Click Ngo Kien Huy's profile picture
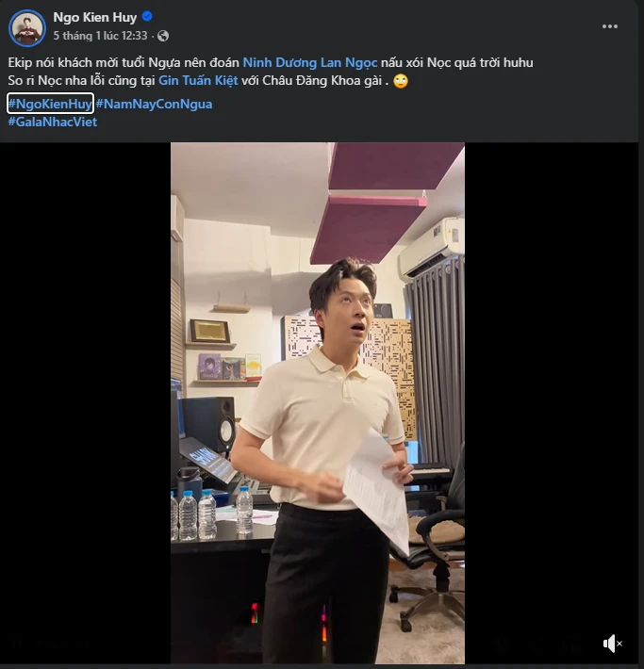 click(x=27, y=27)
